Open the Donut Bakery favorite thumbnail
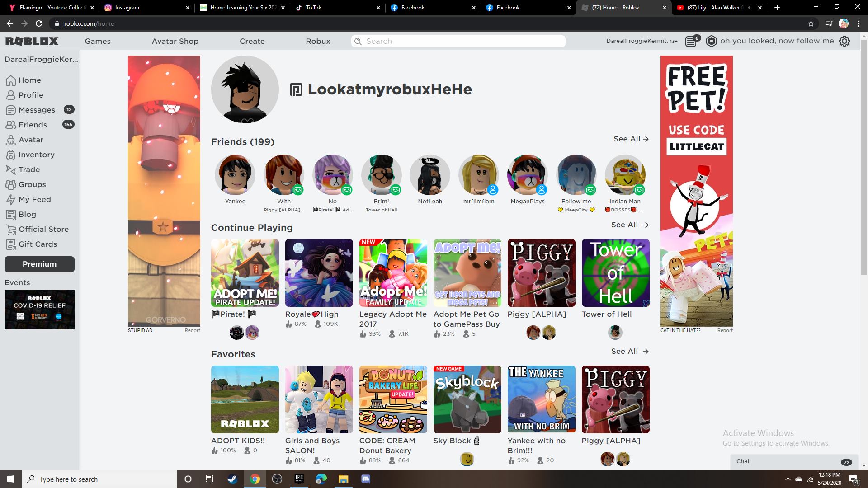 393,399
